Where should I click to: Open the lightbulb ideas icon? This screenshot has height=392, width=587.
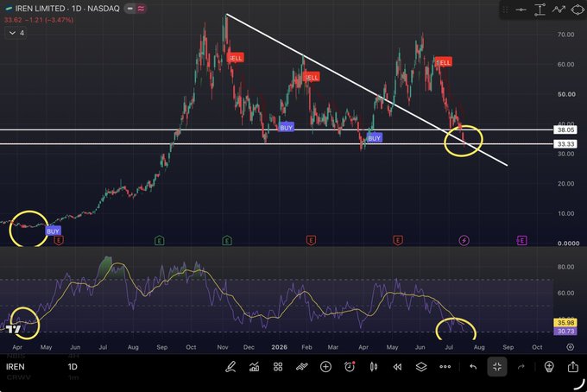[549, 367]
